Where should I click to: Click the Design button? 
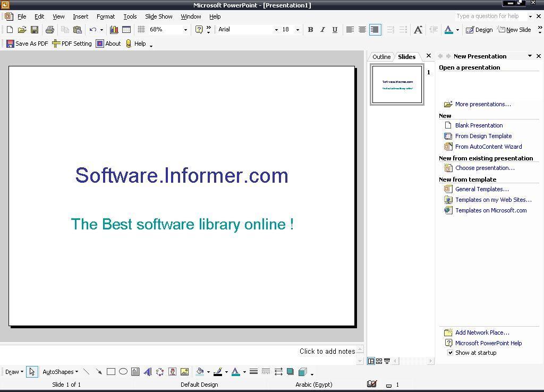point(479,30)
